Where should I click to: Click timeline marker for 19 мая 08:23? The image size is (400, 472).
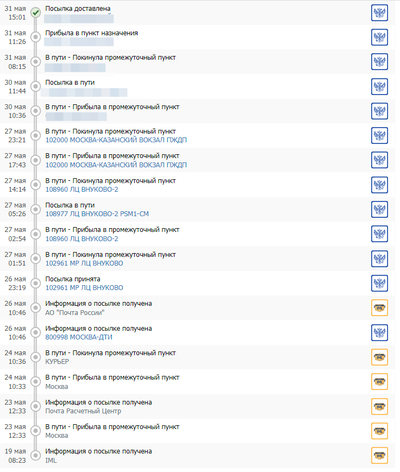36,455
